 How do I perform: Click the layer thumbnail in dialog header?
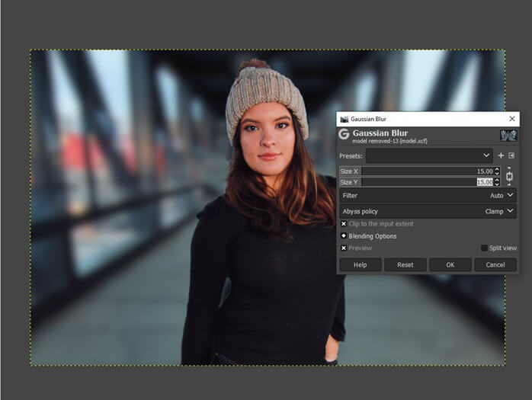point(508,135)
